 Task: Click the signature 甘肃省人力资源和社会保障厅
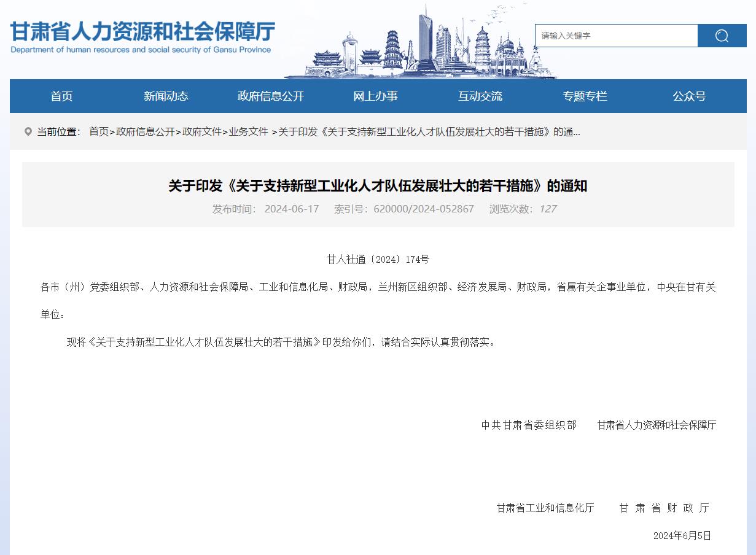click(657, 425)
